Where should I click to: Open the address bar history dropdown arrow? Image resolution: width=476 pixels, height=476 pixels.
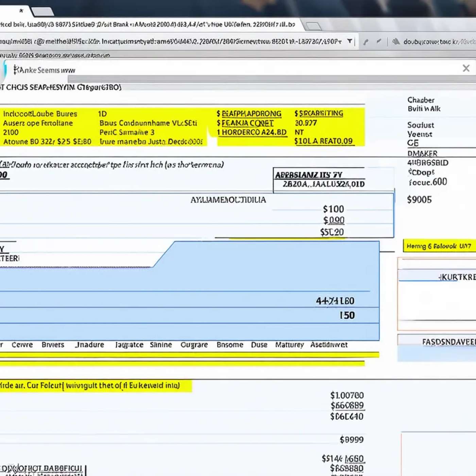[x=350, y=41]
